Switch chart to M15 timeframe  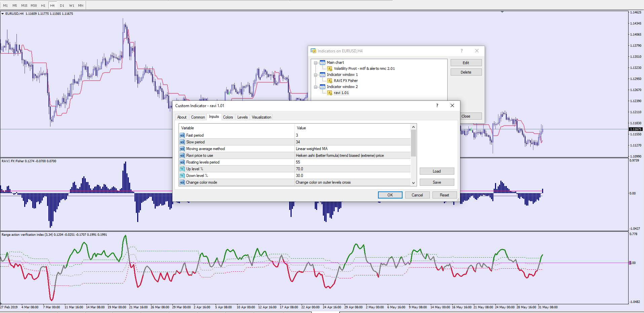coord(24,5)
